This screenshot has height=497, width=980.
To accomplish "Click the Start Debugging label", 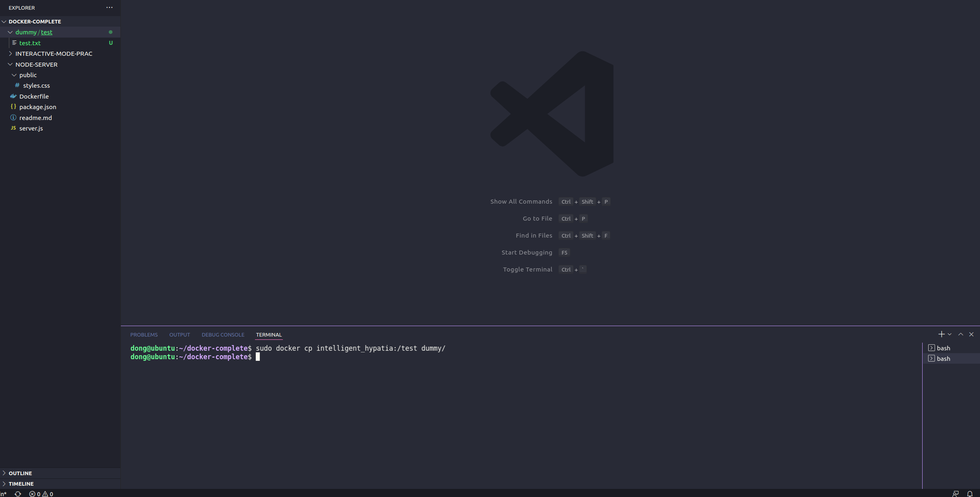I will (x=527, y=253).
